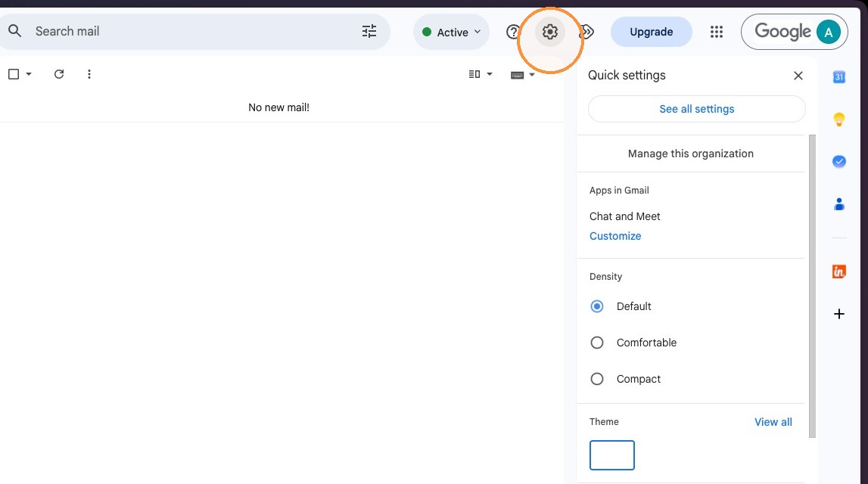Get add-ons with the plus icon

click(x=838, y=314)
